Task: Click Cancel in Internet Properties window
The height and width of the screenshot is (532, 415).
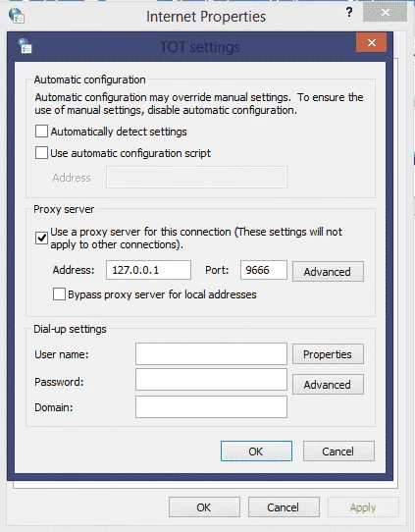Action: (284, 507)
